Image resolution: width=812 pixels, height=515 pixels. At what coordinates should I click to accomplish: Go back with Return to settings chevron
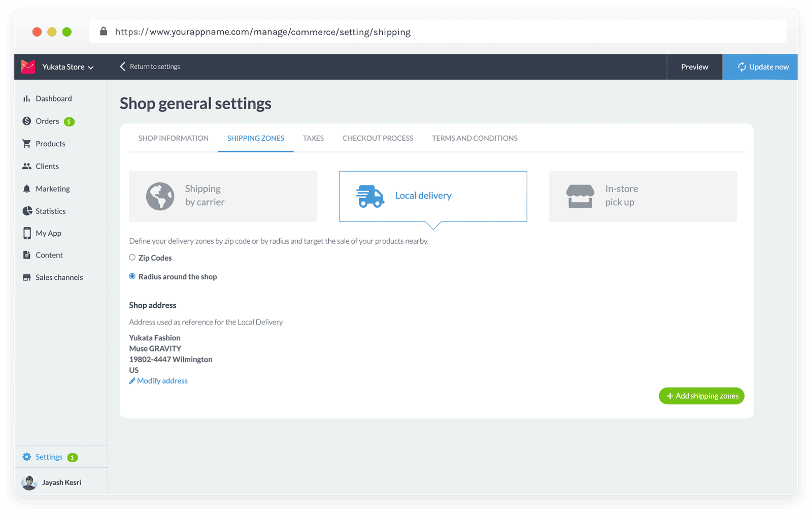coord(122,67)
